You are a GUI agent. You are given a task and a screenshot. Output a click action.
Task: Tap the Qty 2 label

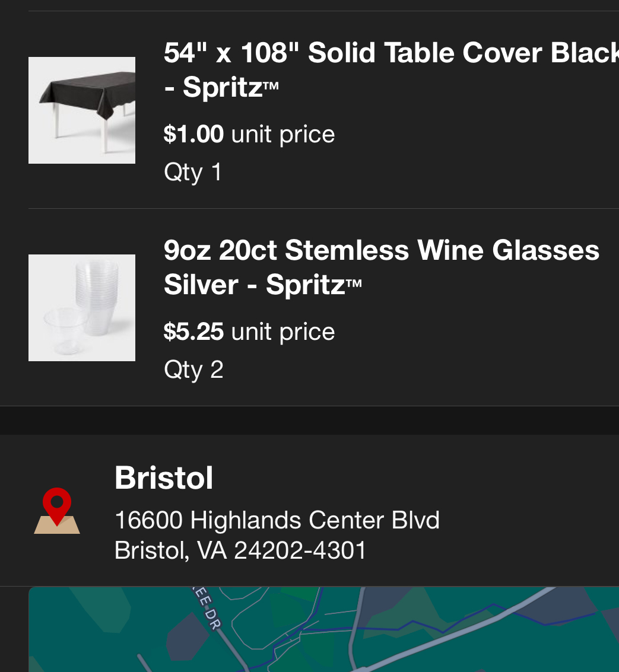click(x=193, y=370)
